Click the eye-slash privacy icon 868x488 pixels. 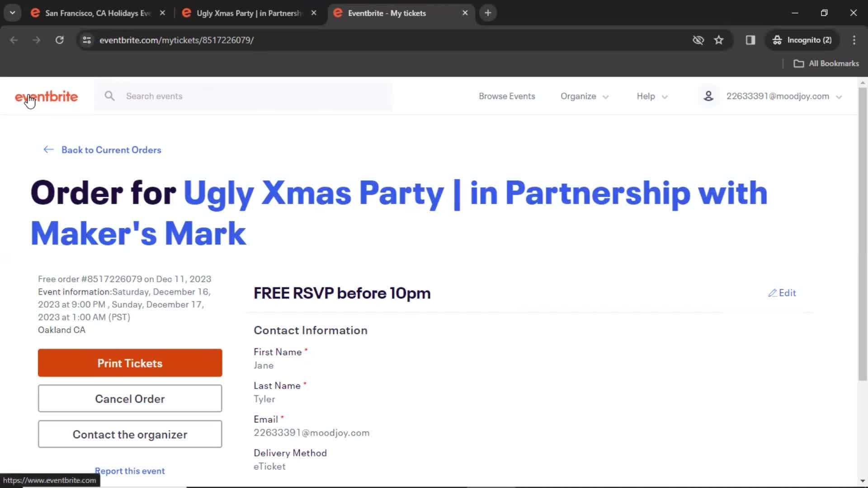coord(698,40)
